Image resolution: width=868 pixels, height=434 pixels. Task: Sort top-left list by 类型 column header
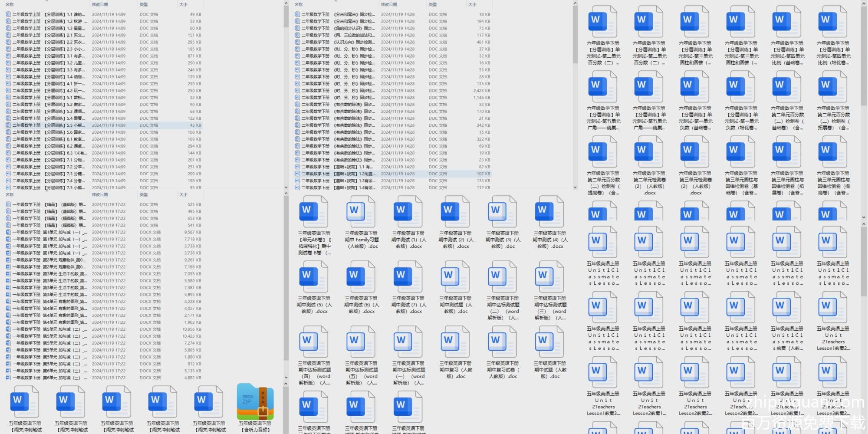click(143, 4)
